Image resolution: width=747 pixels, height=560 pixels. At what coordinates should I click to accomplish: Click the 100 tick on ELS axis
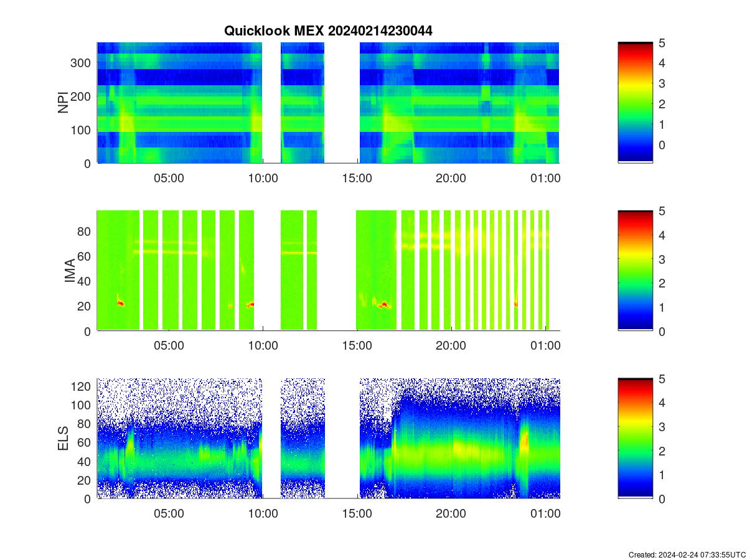[x=81, y=404]
